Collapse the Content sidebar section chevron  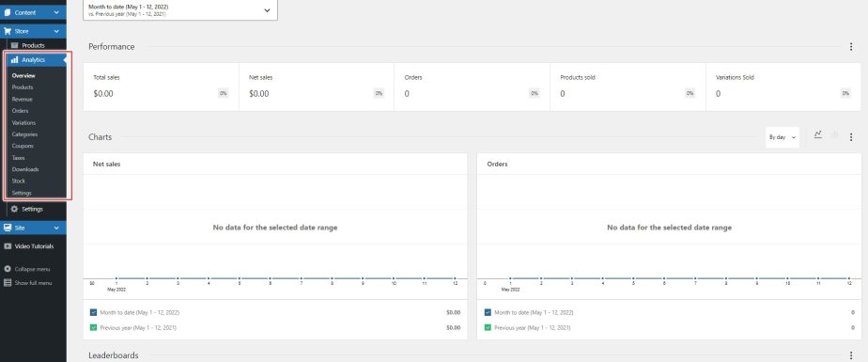click(56, 12)
